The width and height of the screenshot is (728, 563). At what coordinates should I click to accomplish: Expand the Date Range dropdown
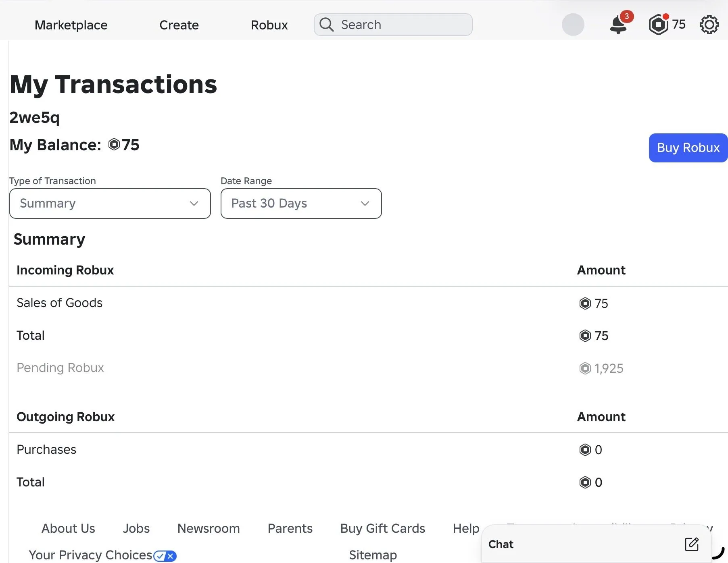click(301, 204)
